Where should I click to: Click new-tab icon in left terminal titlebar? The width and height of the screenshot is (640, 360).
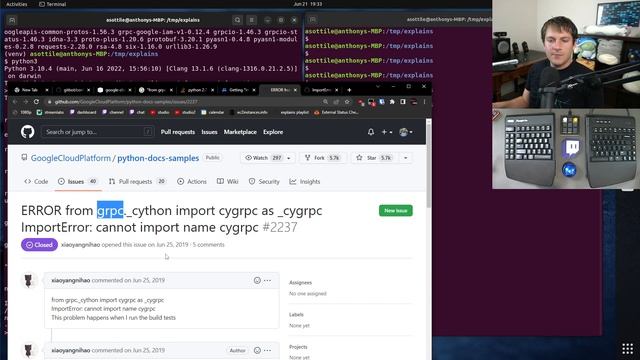coord(12,20)
